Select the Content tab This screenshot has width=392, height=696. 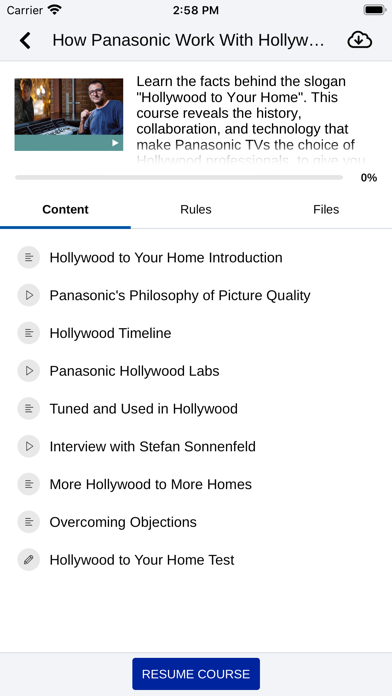[65, 210]
